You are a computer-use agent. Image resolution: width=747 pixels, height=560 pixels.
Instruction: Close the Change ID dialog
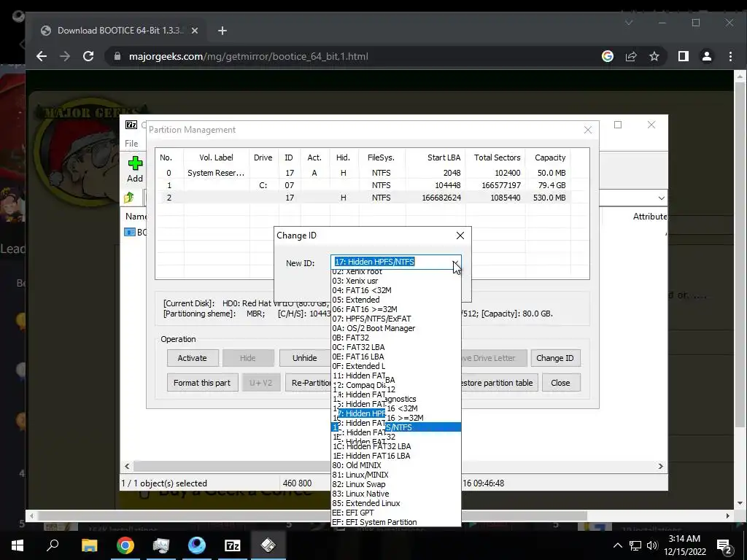[460, 236]
